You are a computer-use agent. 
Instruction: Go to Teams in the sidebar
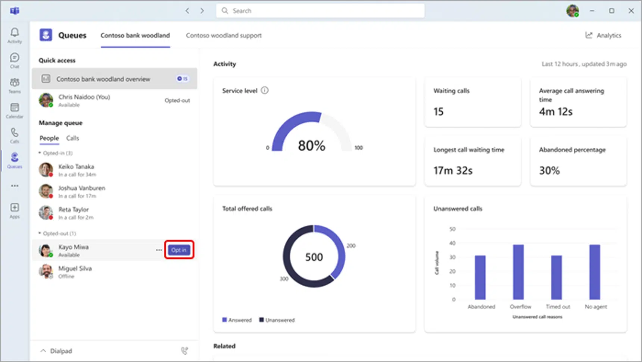tap(15, 85)
